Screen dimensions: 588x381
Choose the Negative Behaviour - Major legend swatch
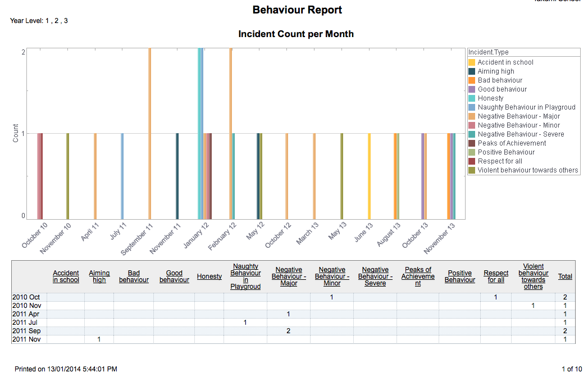pyautogui.click(x=472, y=116)
